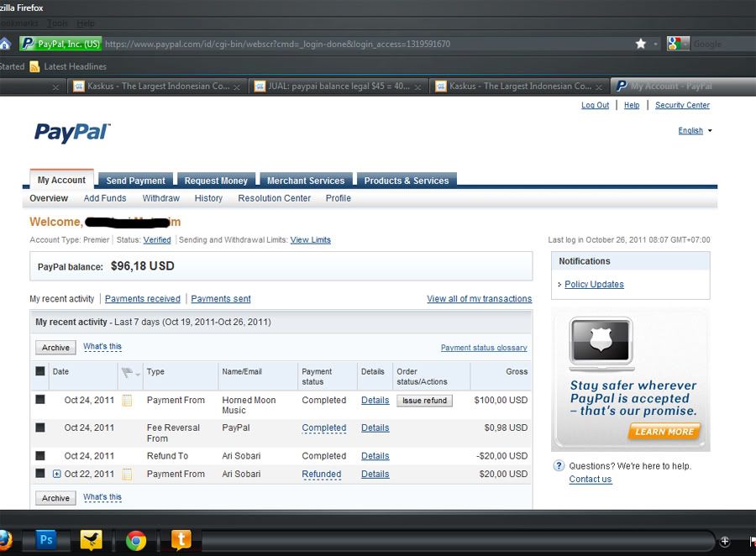This screenshot has width=756, height=556.
Task: Click the Firefox icon in the taskbar
Action: click(4, 540)
